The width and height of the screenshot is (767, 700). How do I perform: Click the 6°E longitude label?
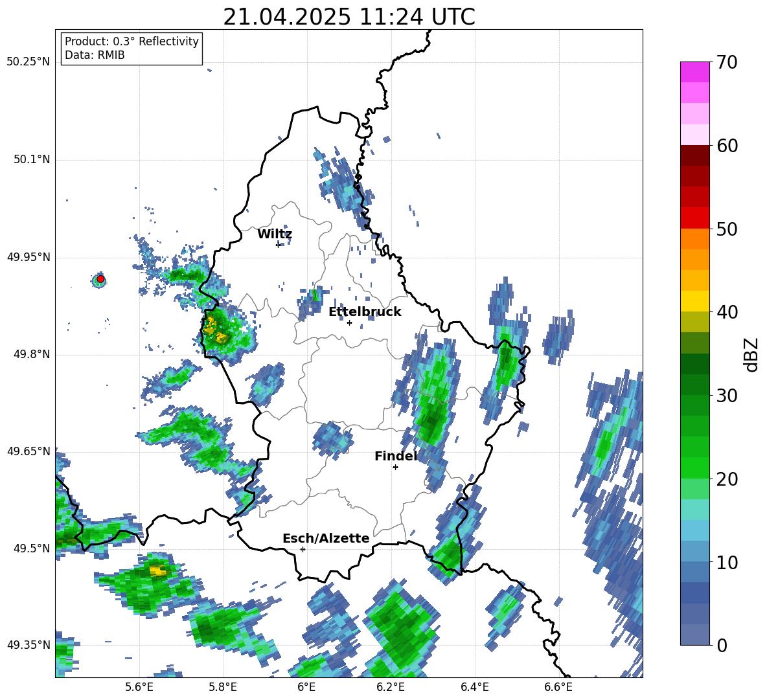click(306, 687)
